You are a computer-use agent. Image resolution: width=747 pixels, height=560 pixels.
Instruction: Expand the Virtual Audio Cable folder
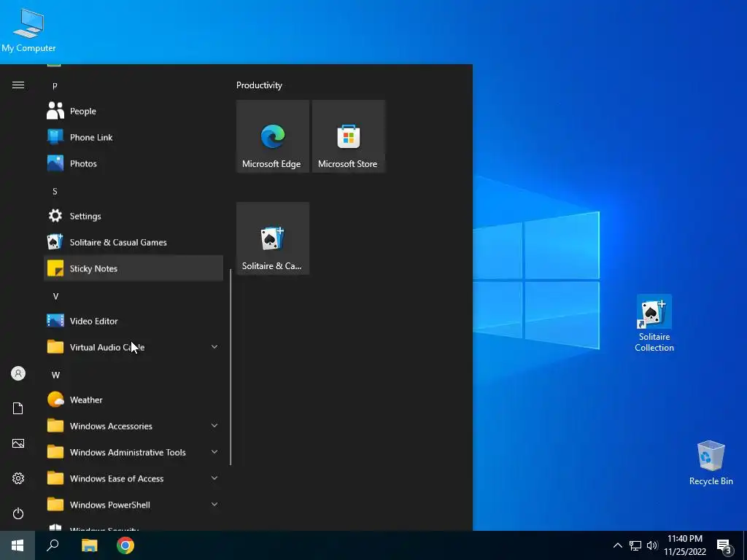133,347
